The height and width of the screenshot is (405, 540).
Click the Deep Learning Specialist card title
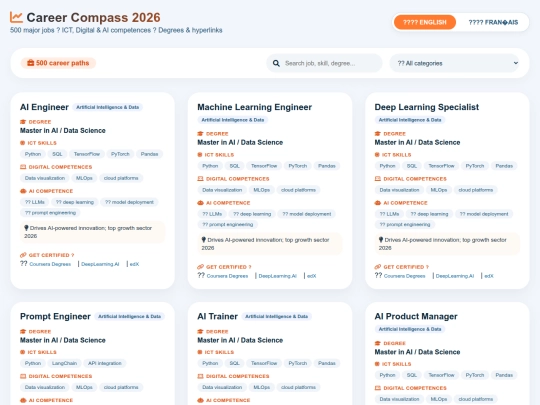click(x=427, y=107)
